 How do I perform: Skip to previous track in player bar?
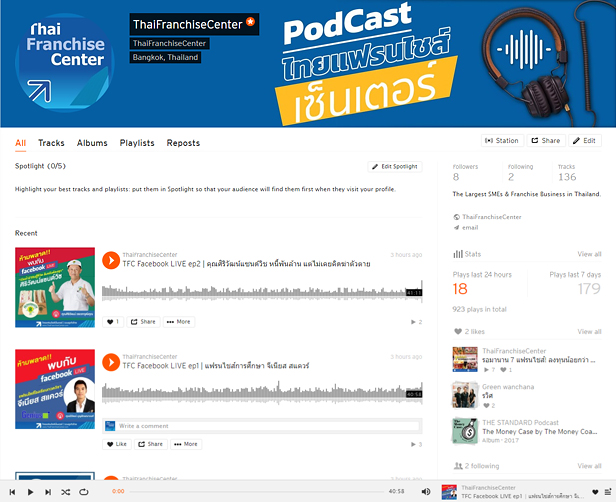coord(12,492)
